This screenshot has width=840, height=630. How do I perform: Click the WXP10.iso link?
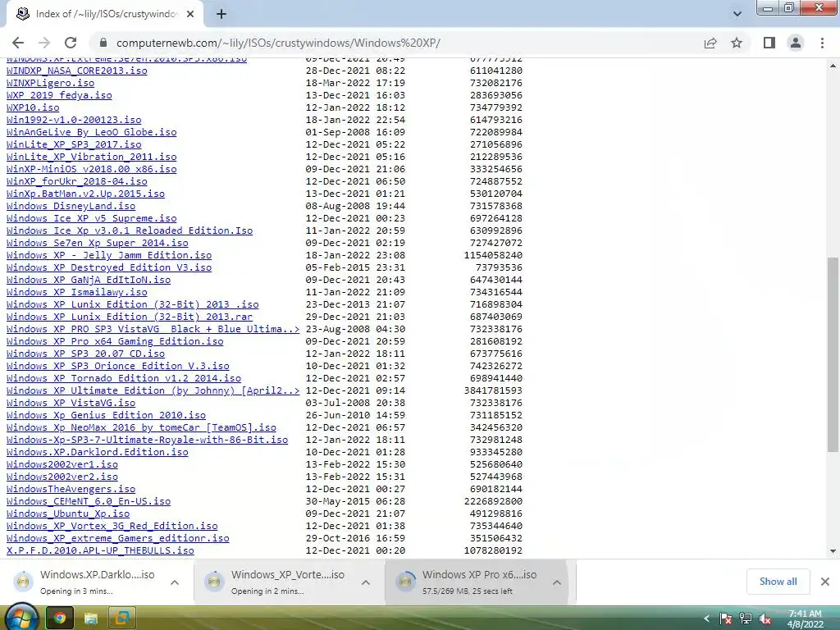click(33, 107)
